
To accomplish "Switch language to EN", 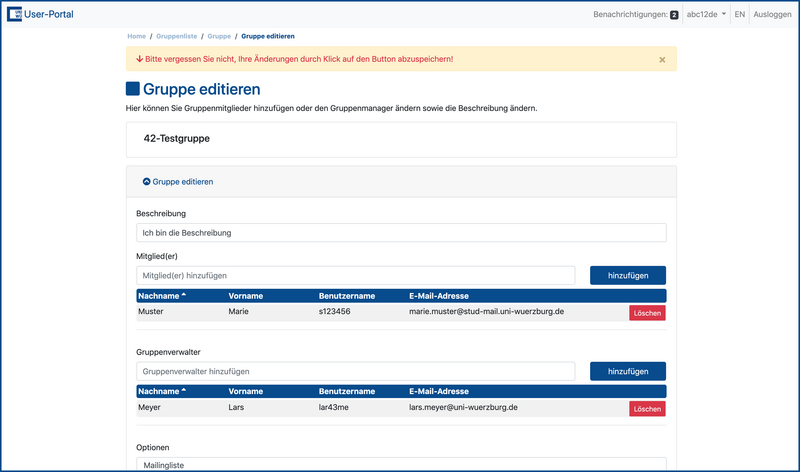I will pos(739,15).
